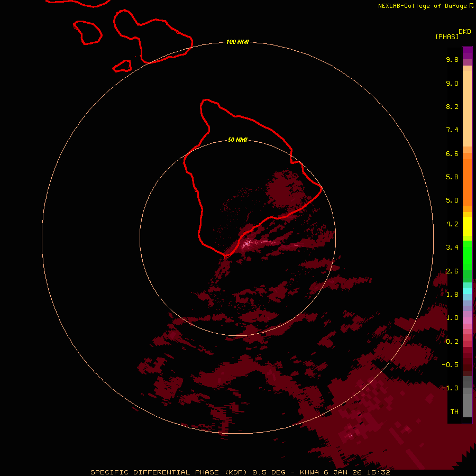The image size is (476, 476).
Task: Click the 9.8 value on the scale
Action: pos(452,59)
